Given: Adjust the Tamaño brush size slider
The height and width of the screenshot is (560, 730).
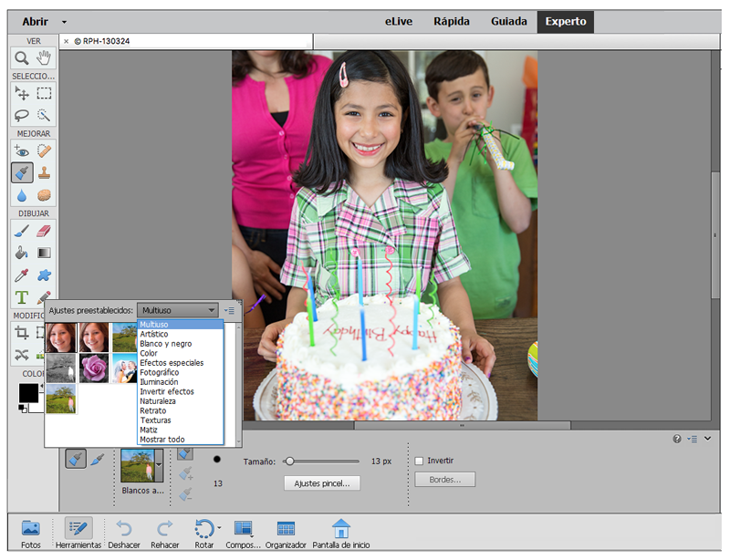Looking at the screenshot, I should pyautogui.click(x=289, y=461).
